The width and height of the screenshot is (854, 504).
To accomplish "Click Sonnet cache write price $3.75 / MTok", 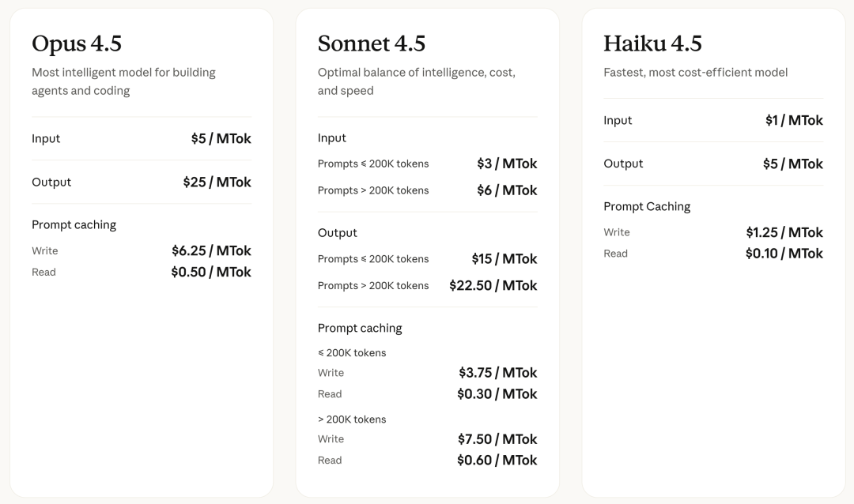I will pos(497,373).
